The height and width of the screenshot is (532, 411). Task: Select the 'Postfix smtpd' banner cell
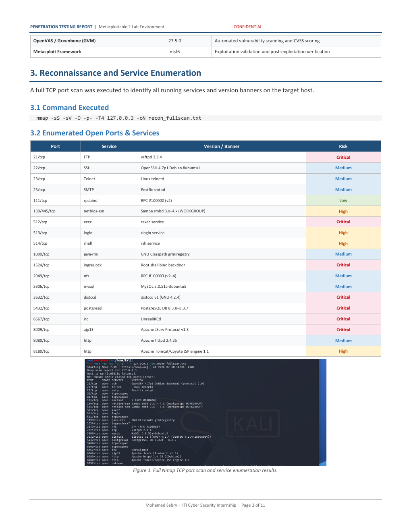(222, 189)
